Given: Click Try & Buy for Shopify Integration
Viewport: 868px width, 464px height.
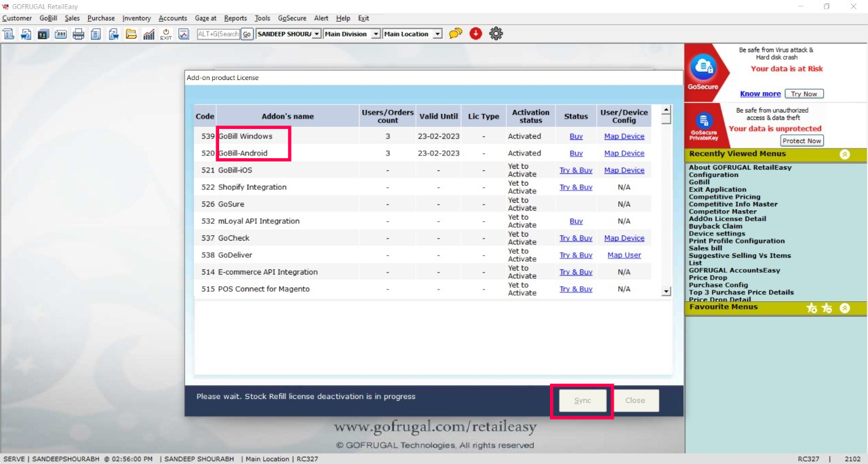Looking at the screenshot, I should (576, 187).
